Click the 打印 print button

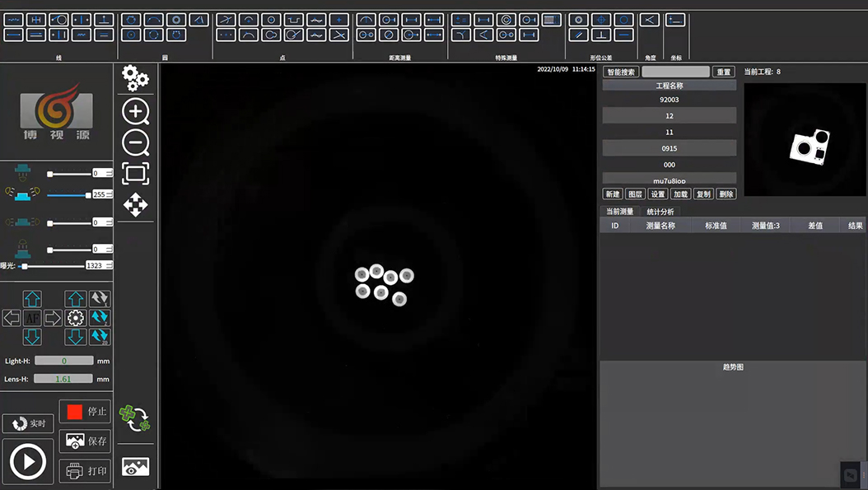click(x=86, y=471)
